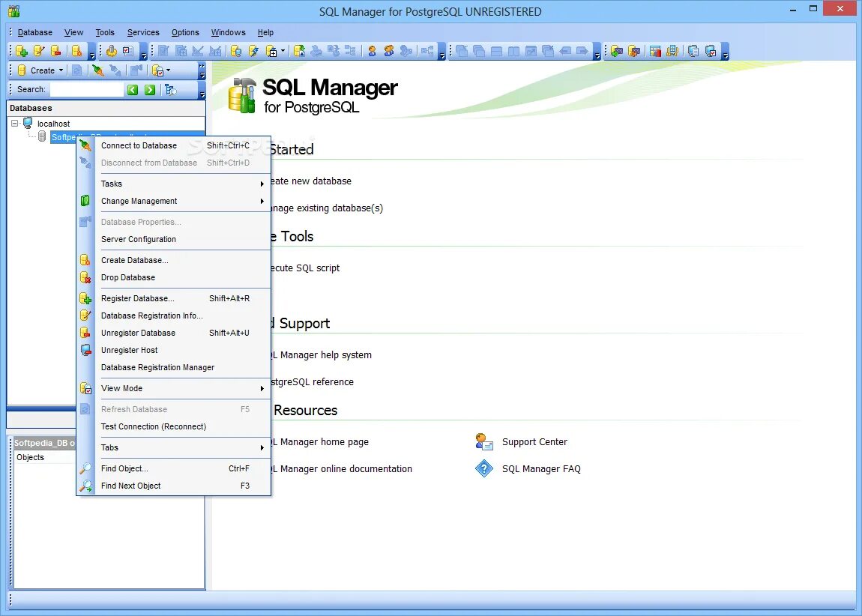
Task: Click the search-in-tree magnifier icon
Action: [171, 90]
